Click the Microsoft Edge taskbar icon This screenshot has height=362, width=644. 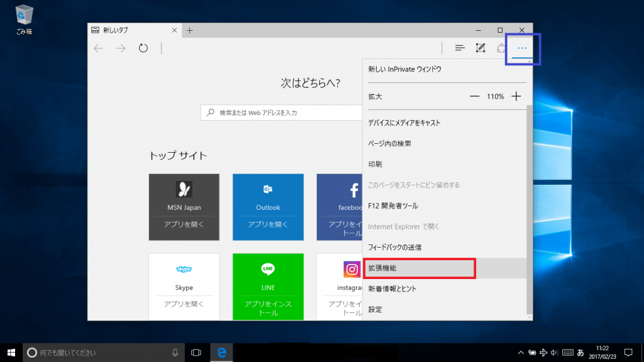coord(221,353)
